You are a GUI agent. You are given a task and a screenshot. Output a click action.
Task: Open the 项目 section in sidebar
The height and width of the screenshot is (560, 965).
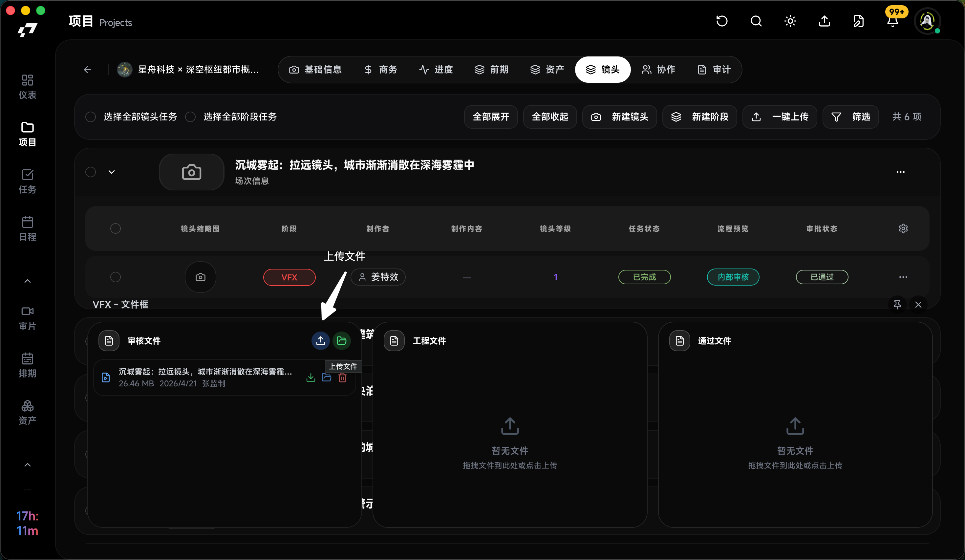pos(27,134)
